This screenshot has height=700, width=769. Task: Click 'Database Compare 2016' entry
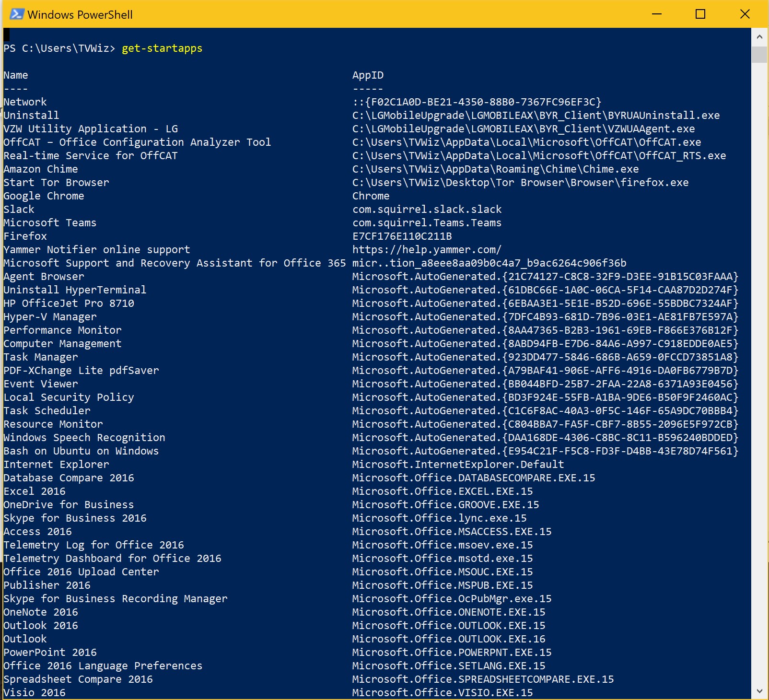pyautogui.click(x=69, y=478)
